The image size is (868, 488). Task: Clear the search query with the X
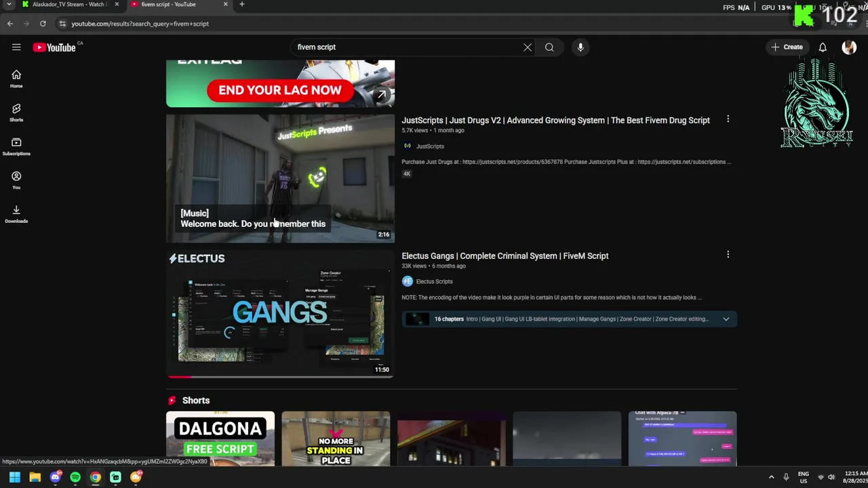click(528, 47)
